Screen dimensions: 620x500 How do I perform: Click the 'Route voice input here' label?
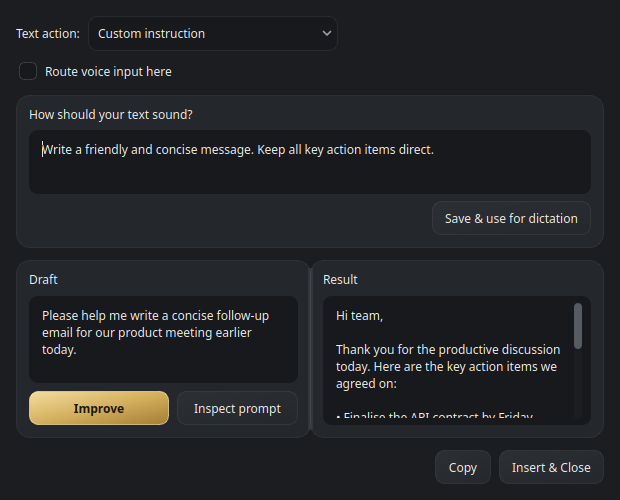[108, 72]
